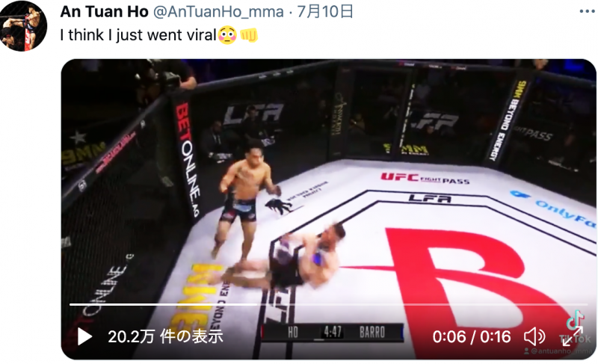598x364 pixels.
Task: Open An Tuan Ho's profile avatar
Action: [23, 26]
